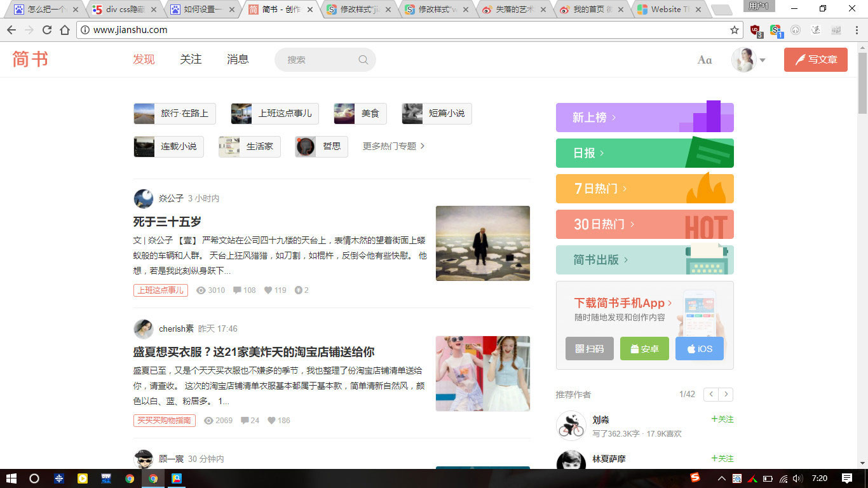Download the iOS app
The height and width of the screenshot is (488, 868).
(x=699, y=349)
